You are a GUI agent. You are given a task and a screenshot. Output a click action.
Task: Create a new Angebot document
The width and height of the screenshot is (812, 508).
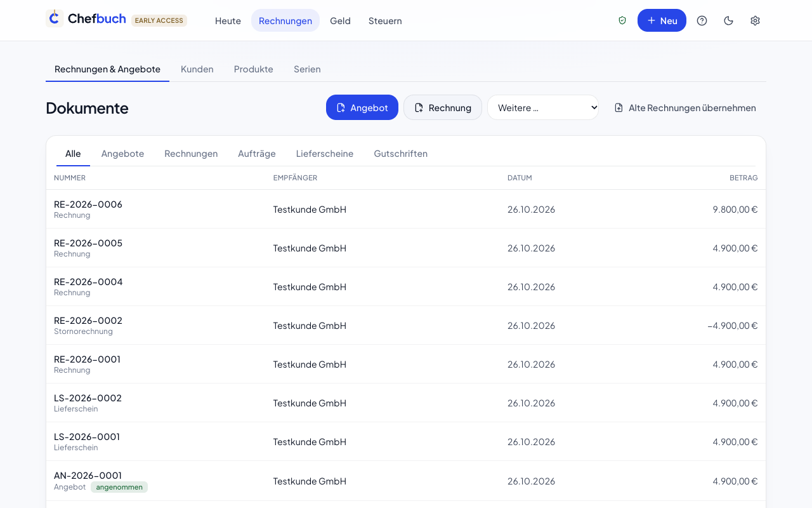click(362, 107)
